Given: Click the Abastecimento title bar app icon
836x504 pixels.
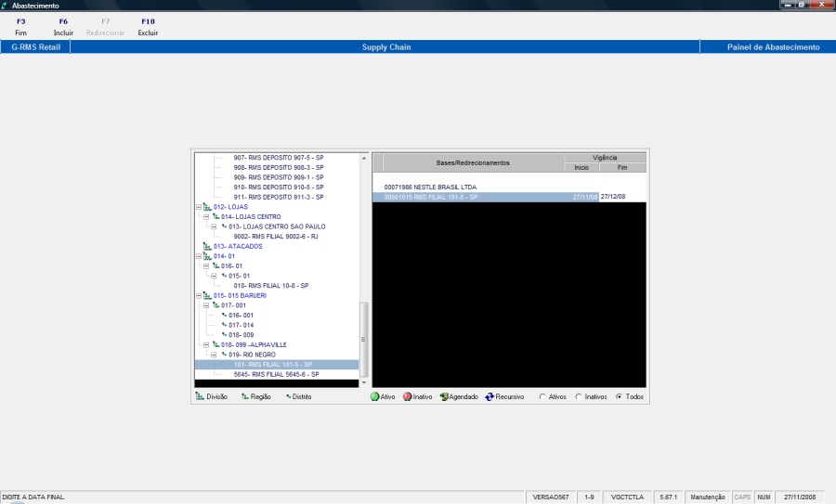Looking at the screenshot, I should point(5,6).
